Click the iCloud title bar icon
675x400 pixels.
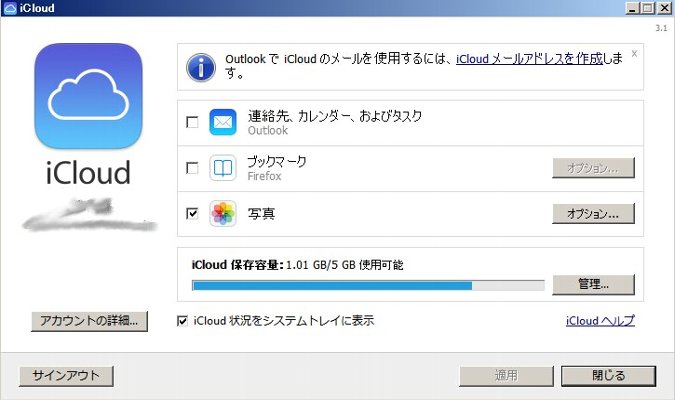click(x=9, y=8)
